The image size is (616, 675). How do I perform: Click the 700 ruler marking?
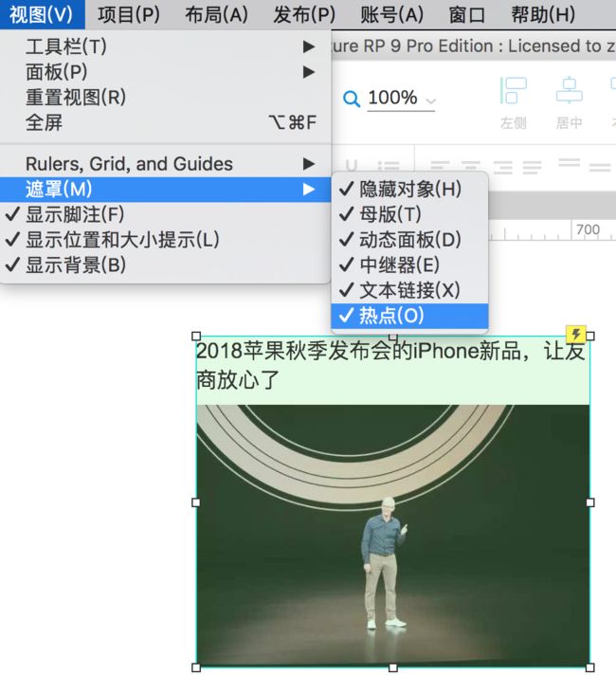click(588, 229)
